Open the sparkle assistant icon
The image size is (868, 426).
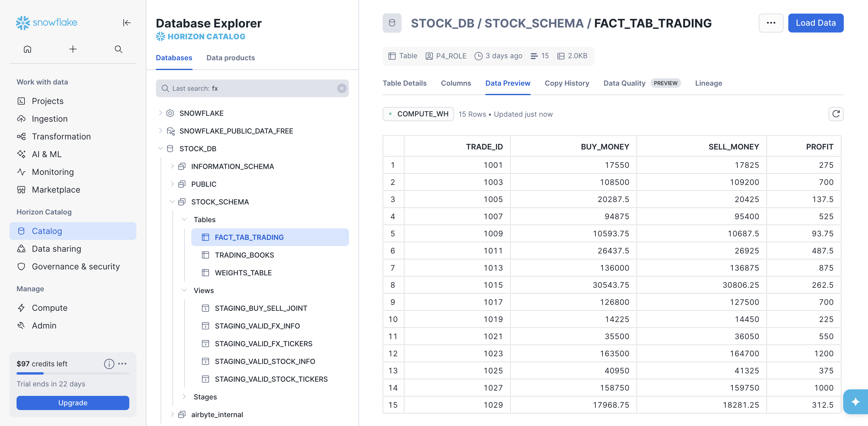point(855,402)
